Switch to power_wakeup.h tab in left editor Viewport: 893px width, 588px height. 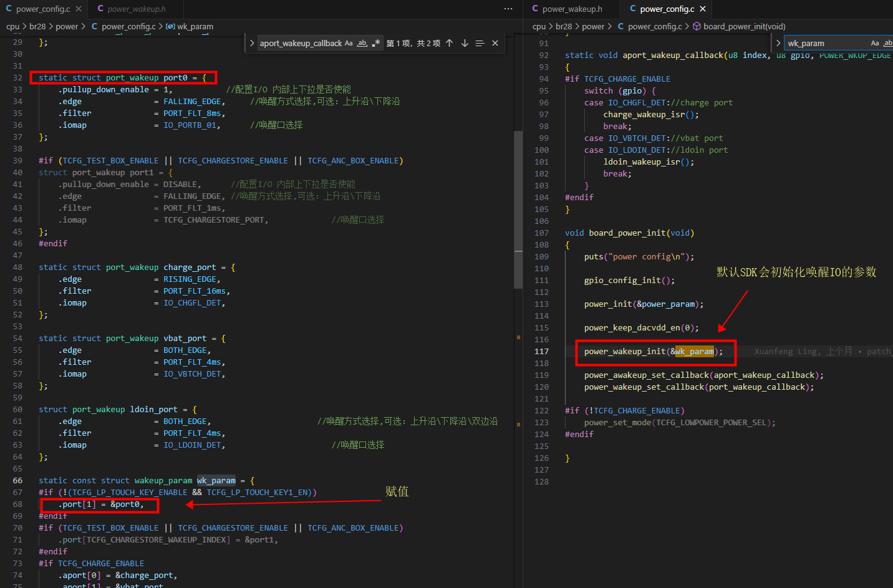click(x=132, y=9)
